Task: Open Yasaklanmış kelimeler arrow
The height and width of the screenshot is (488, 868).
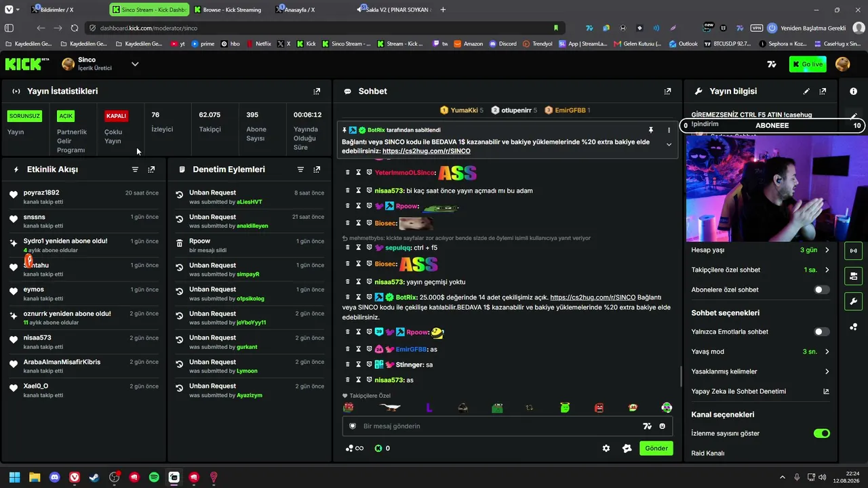Action: (827, 371)
